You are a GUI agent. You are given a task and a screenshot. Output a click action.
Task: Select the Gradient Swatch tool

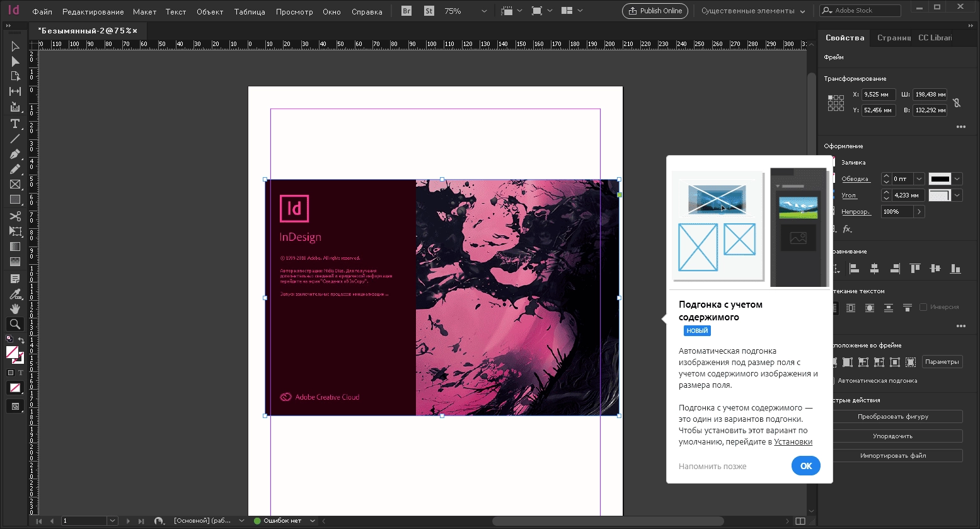(15, 247)
